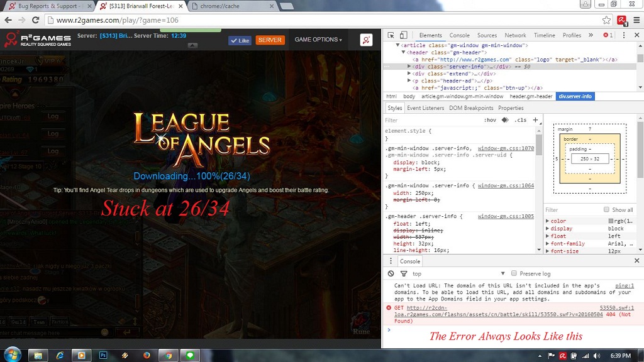Viewport: 644px width, 362px height.
Task: Toggle the device toolbar icon in DevTools
Action: (x=404, y=35)
